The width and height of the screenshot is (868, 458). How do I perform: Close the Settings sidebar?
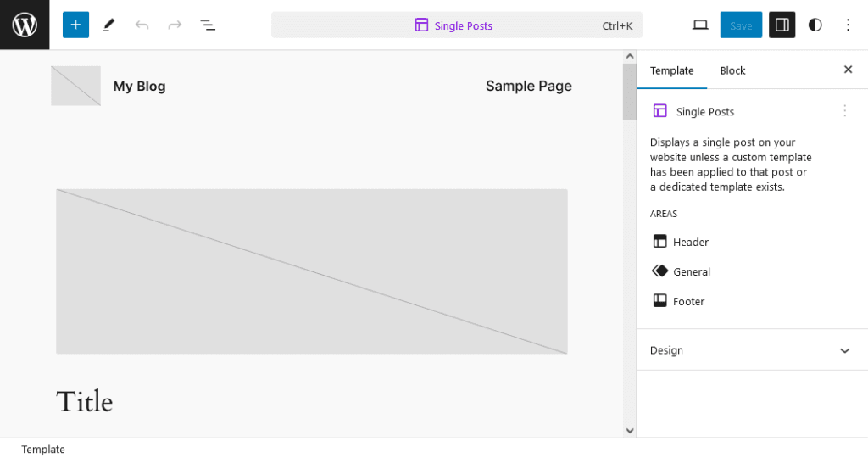(x=848, y=70)
